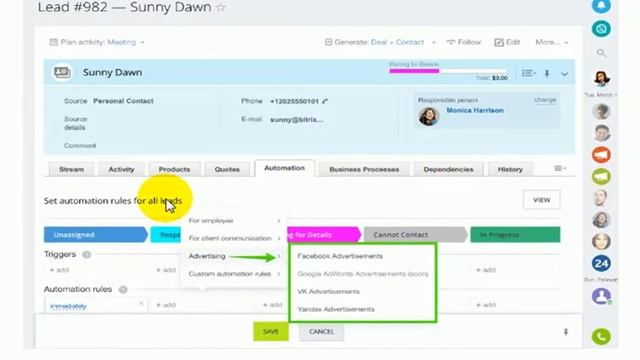
Task: Open the History tab
Action: pyautogui.click(x=510, y=169)
